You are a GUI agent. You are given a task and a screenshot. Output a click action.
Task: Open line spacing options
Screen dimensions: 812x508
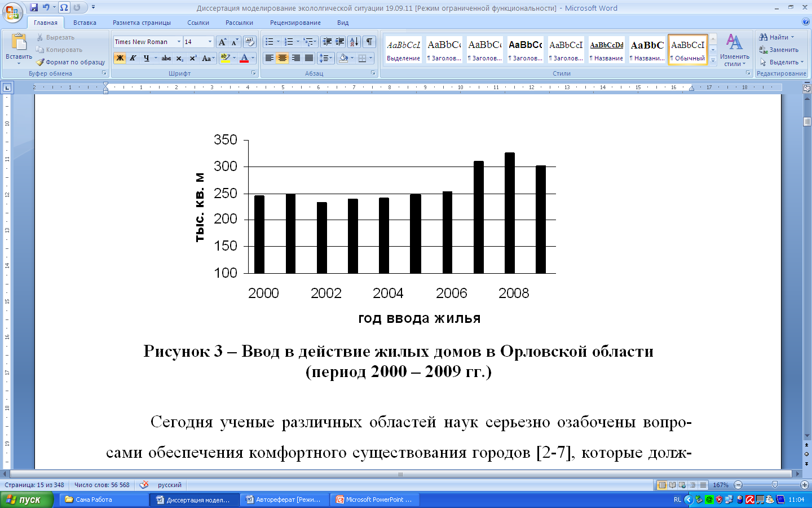pos(326,58)
